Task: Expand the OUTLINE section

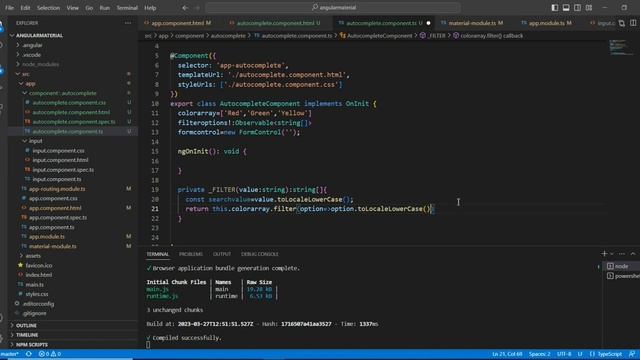Action: click(x=27, y=325)
